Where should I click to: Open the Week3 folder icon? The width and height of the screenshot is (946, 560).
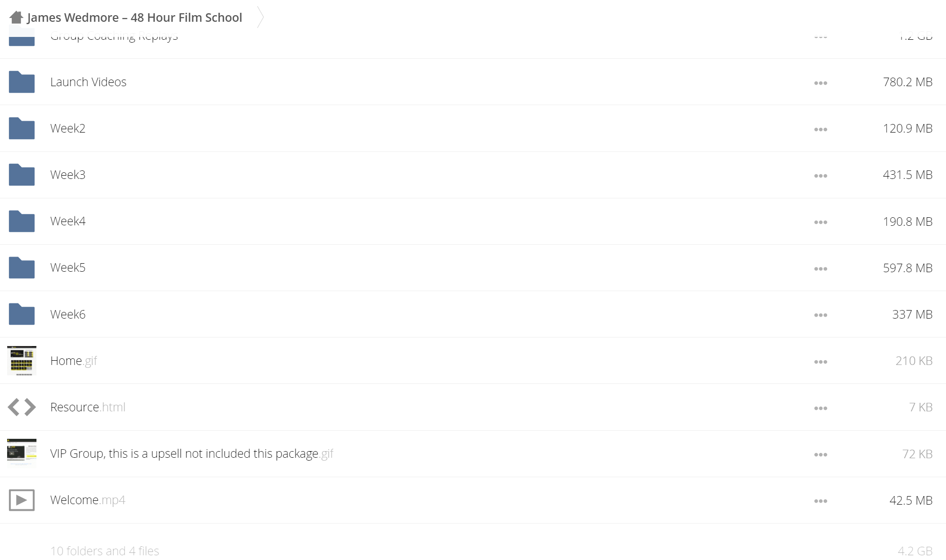point(22,175)
